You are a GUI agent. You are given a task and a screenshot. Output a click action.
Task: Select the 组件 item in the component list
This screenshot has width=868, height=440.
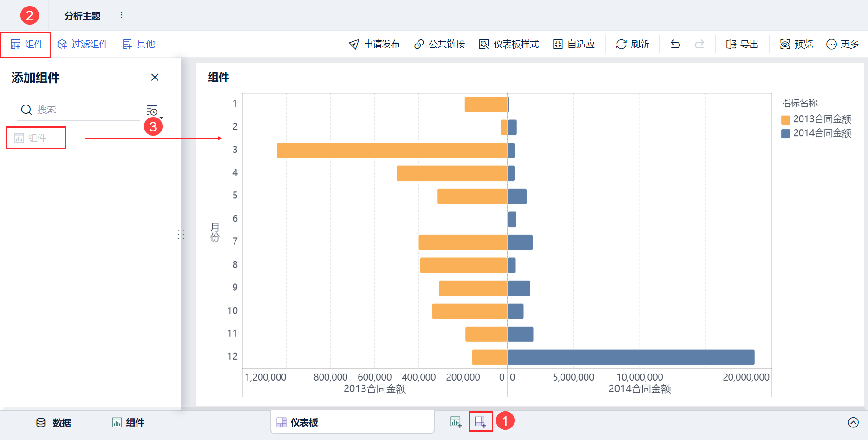coord(36,138)
